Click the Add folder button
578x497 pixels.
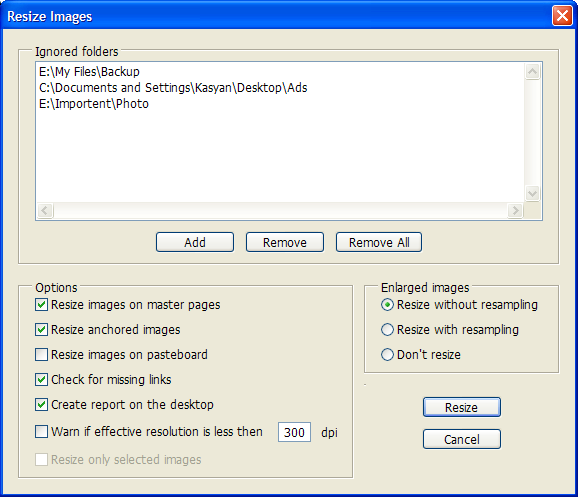coord(195,242)
